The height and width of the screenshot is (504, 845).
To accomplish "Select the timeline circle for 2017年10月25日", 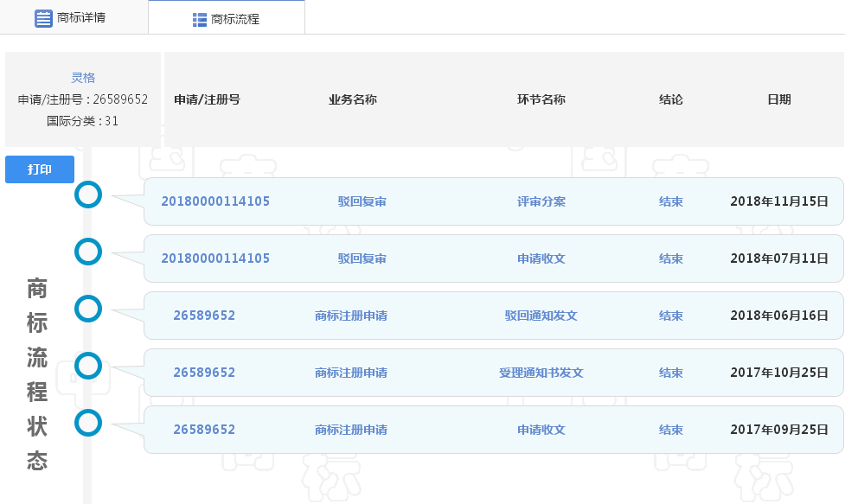I will click(x=88, y=366).
